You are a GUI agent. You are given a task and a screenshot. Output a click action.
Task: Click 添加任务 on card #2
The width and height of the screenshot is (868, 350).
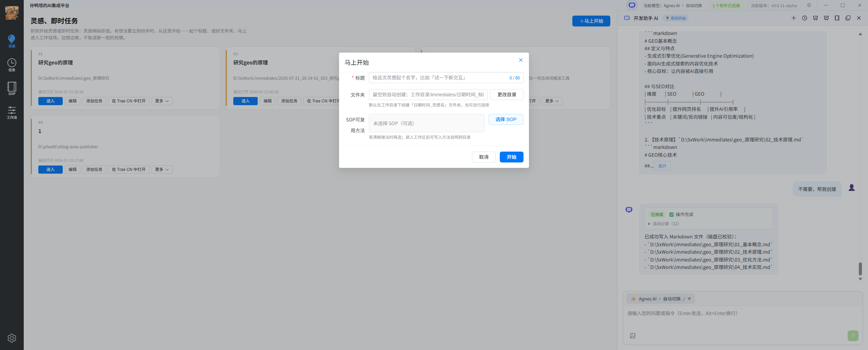pos(289,101)
